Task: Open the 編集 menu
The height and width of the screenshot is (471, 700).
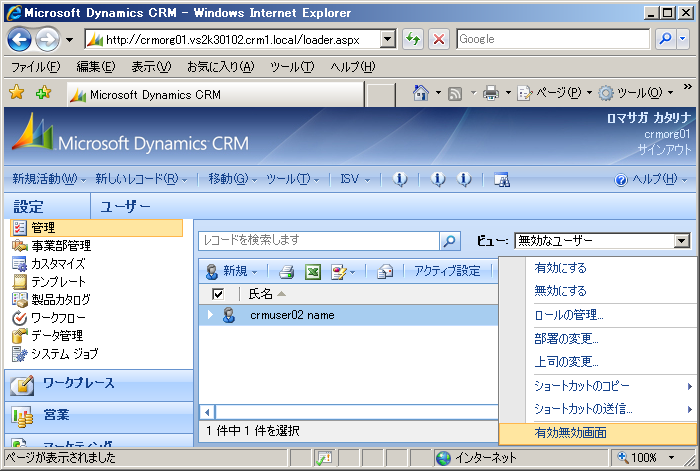Action: click(96, 67)
